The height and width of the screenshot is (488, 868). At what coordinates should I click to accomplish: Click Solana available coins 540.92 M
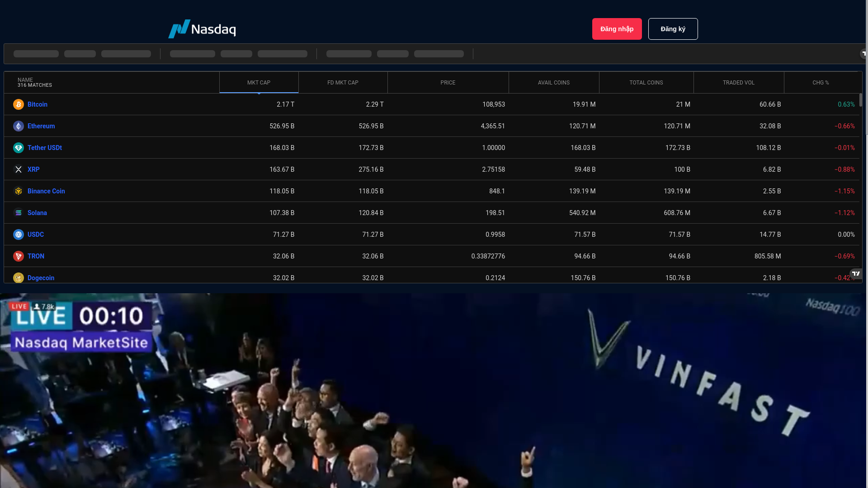point(582,213)
